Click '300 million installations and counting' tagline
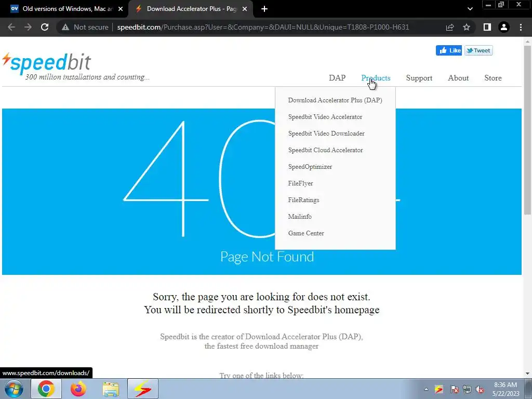Image resolution: width=532 pixels, height=399 pixels. [x=87, y=77]
